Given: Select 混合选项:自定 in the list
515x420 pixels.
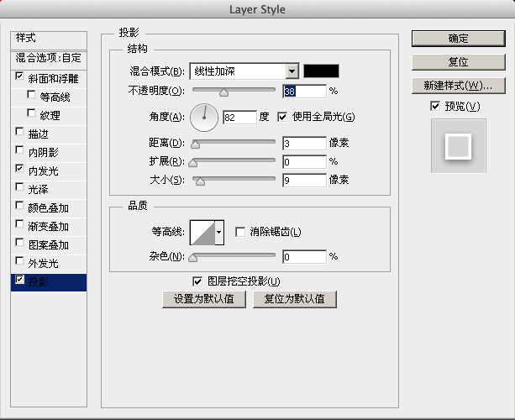Looking at the screenshot, I should point(49,59).
